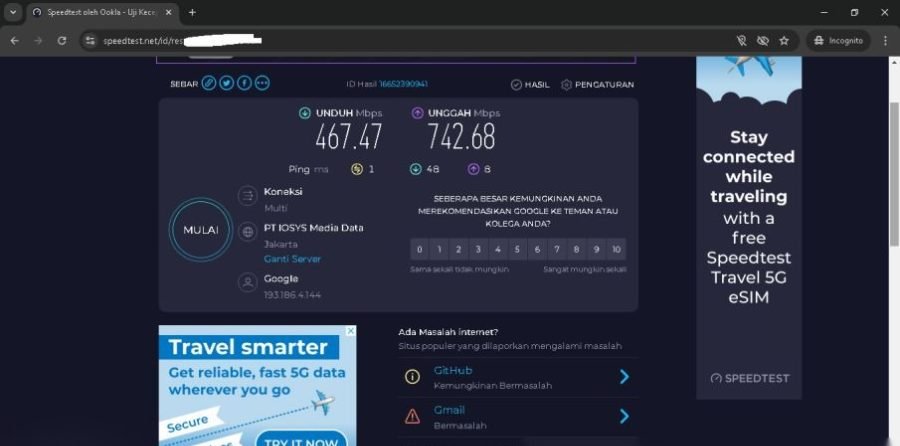
Task: Open the Speedtest Travel eSIM side ad
Action: [748, 227]
